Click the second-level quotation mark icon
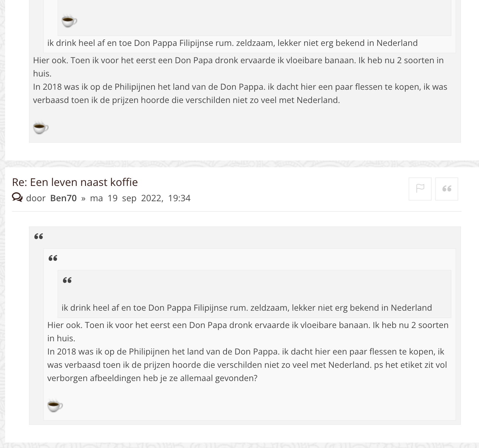Screen dimensions: 479x448 (x=53, y=258)
